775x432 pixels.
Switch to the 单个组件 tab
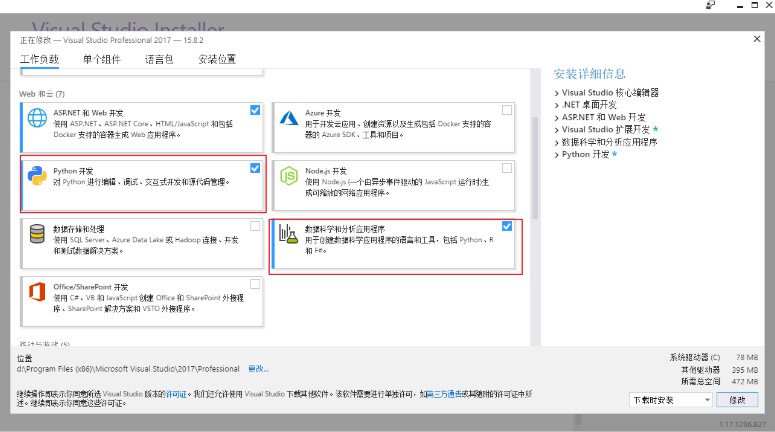coord(101,59)
